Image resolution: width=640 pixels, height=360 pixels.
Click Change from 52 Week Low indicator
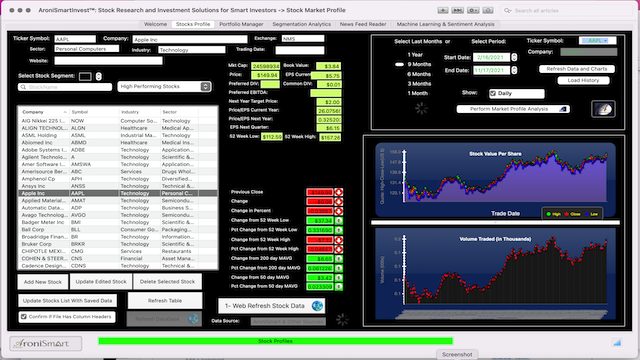click(339, 220)
